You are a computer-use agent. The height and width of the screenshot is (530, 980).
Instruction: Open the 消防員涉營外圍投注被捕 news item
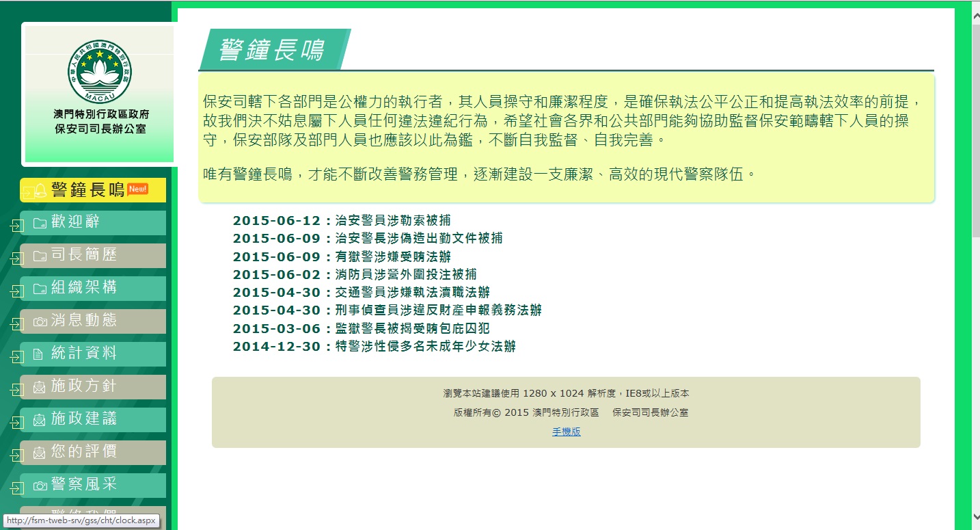click(406, 274)
